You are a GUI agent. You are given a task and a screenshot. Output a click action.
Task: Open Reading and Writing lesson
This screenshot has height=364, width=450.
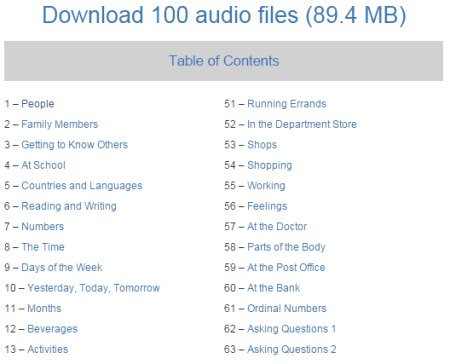coord(69,206)
